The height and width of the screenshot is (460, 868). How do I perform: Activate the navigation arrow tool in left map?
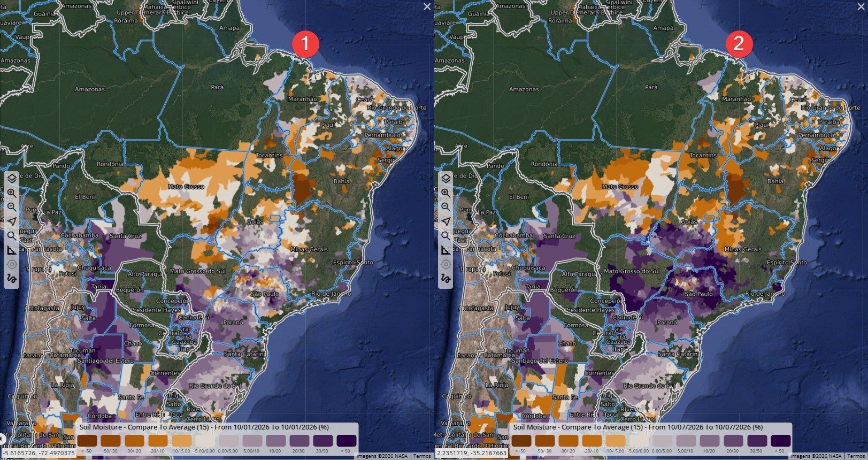point(11,221)
